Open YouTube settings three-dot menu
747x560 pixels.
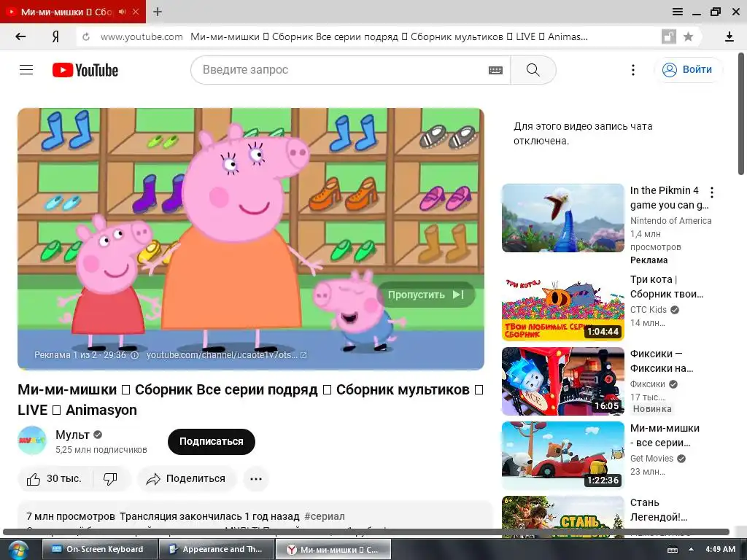click(632, 70)
